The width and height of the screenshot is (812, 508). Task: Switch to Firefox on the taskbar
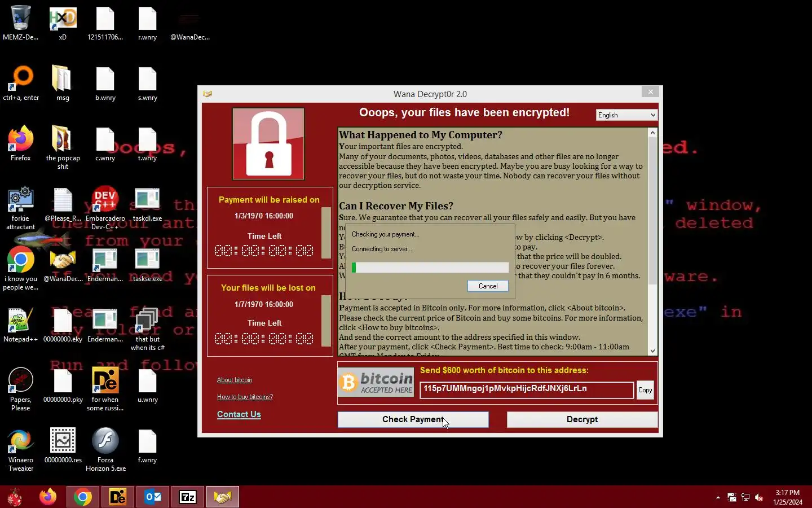click(x=48, y=497)
